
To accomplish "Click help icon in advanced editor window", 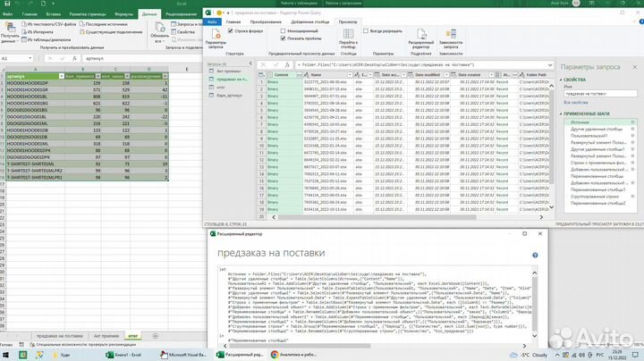I will pos(535,256).
